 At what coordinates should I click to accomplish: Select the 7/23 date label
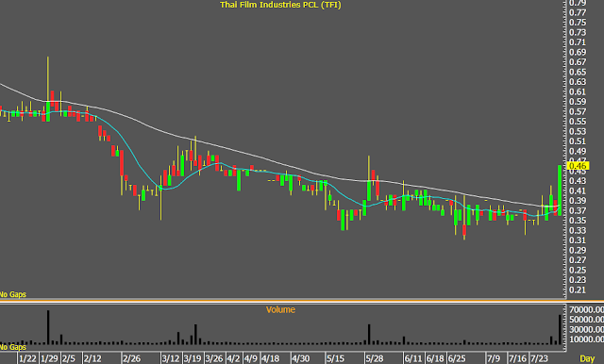[x=539, y=358]
